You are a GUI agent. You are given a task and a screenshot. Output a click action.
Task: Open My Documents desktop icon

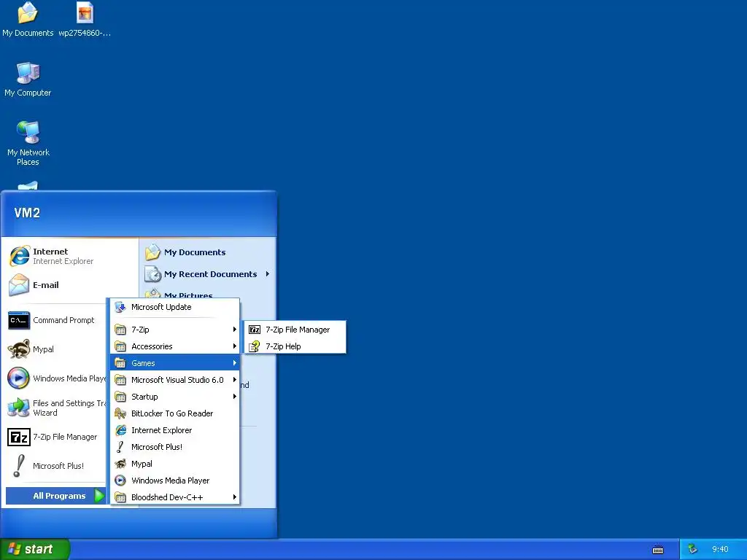(28, 20)
